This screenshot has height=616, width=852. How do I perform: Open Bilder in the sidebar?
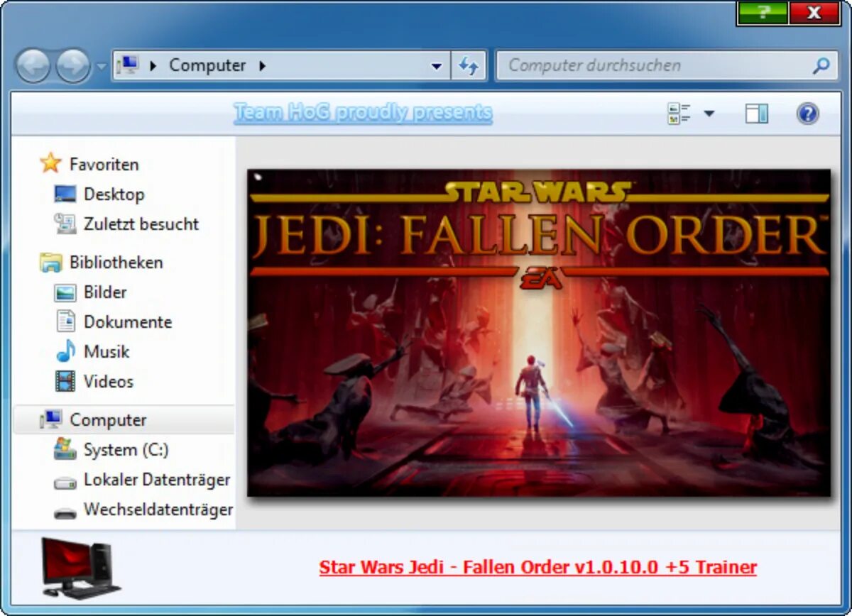coord(105,292)
